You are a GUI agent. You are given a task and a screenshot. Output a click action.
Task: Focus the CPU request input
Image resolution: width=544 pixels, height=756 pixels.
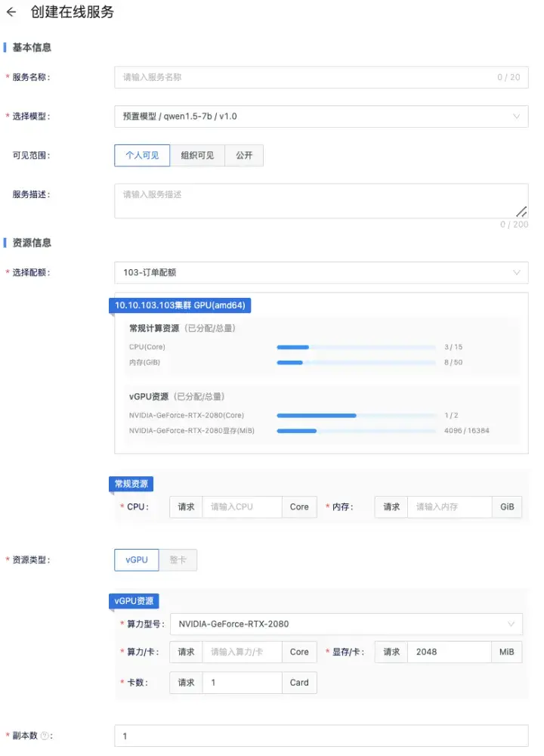(242, 507)
